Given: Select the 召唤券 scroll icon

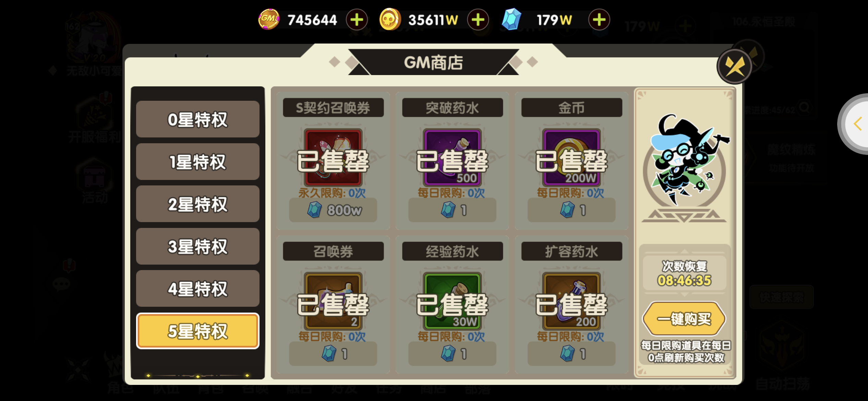Looking at the screenshot, I should click(x=333, y=301).
